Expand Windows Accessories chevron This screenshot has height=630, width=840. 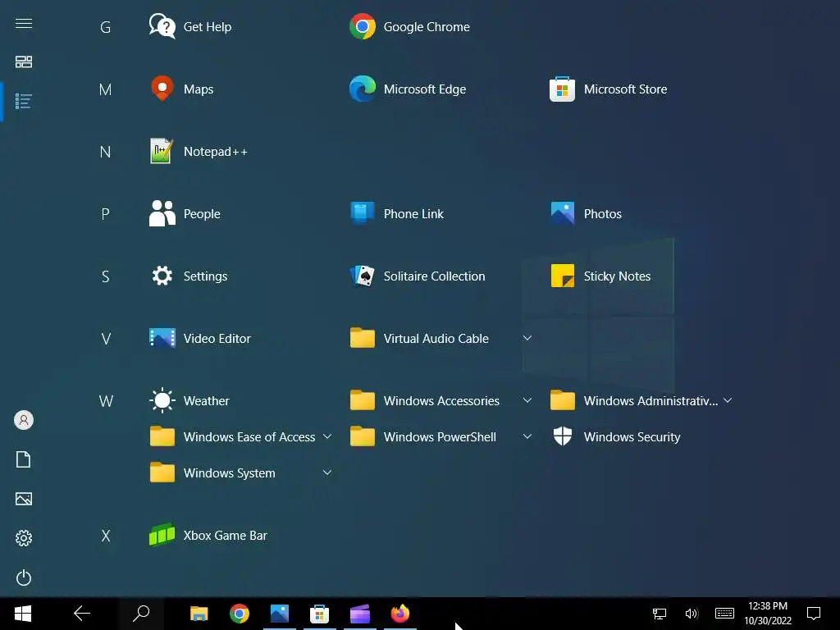click(x=527, y=400)
